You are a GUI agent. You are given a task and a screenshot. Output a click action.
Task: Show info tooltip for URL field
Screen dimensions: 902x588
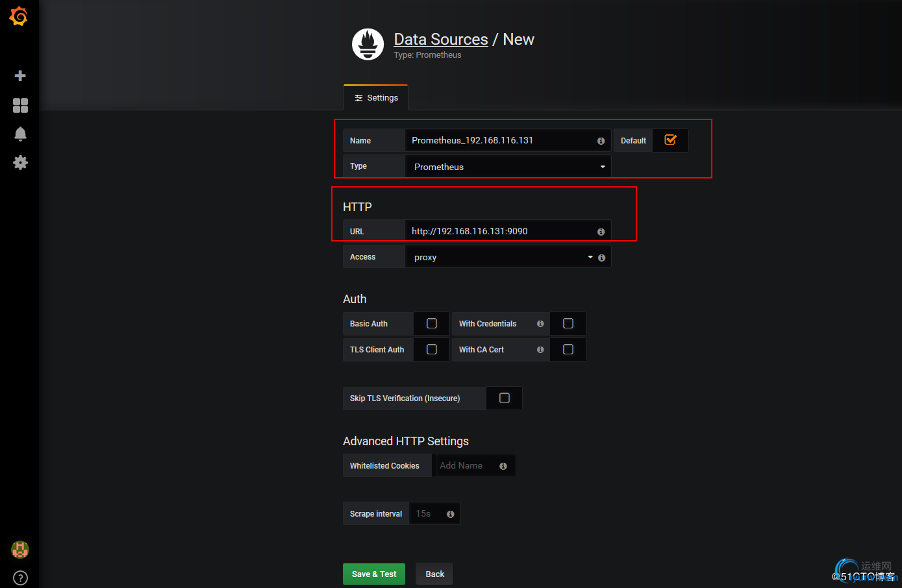pos(601,232)
